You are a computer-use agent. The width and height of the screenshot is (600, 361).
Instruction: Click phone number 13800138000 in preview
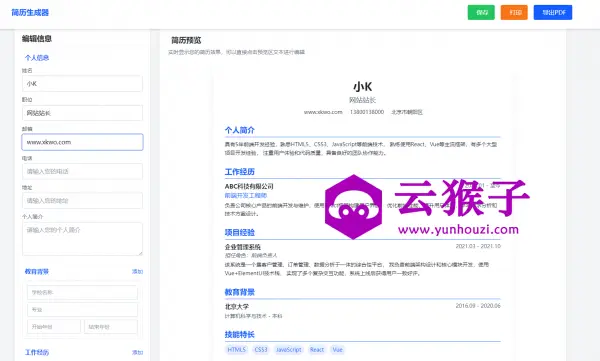(x=367, y=112)
